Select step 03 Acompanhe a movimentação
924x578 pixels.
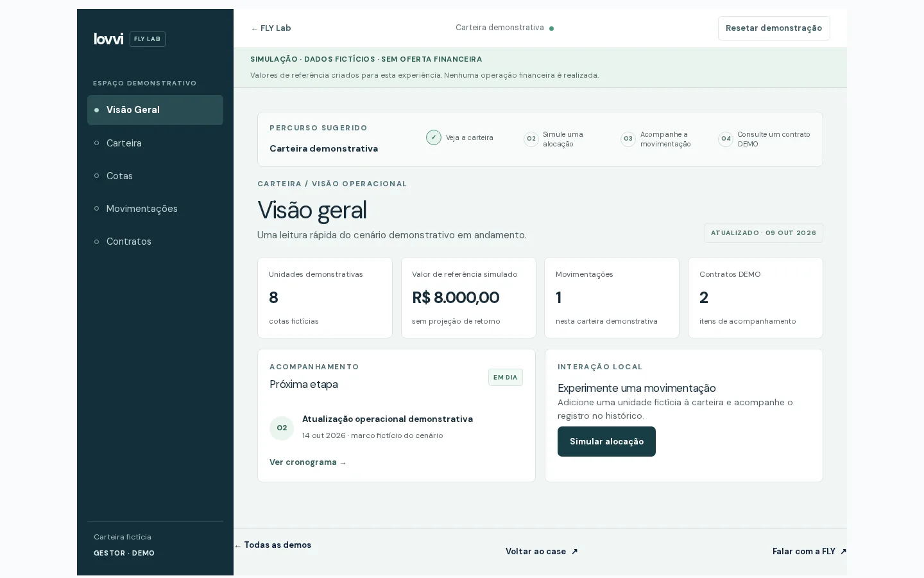pyautogui.click(x=656, y=139)
